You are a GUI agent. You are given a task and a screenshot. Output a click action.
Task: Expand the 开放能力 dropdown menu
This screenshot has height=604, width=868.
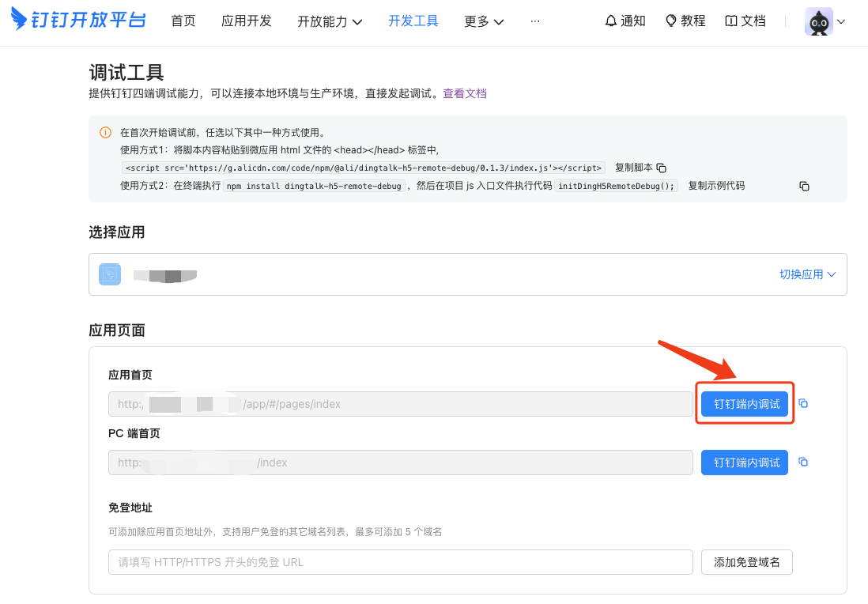coord(330,21)
